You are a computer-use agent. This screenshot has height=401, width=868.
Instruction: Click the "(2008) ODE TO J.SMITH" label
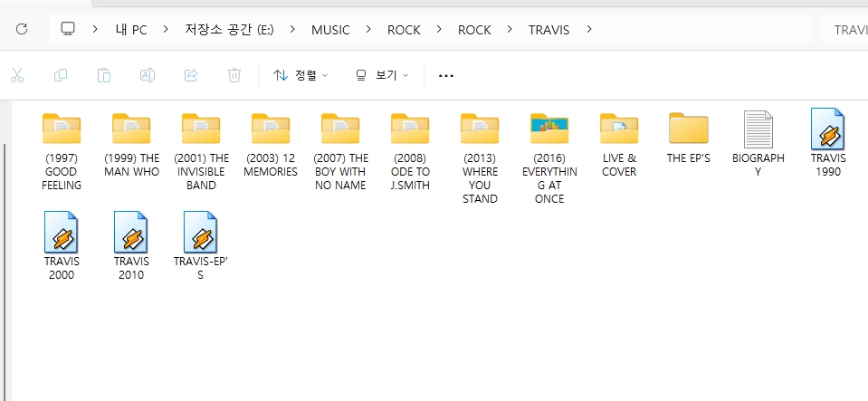click(410, 172)
